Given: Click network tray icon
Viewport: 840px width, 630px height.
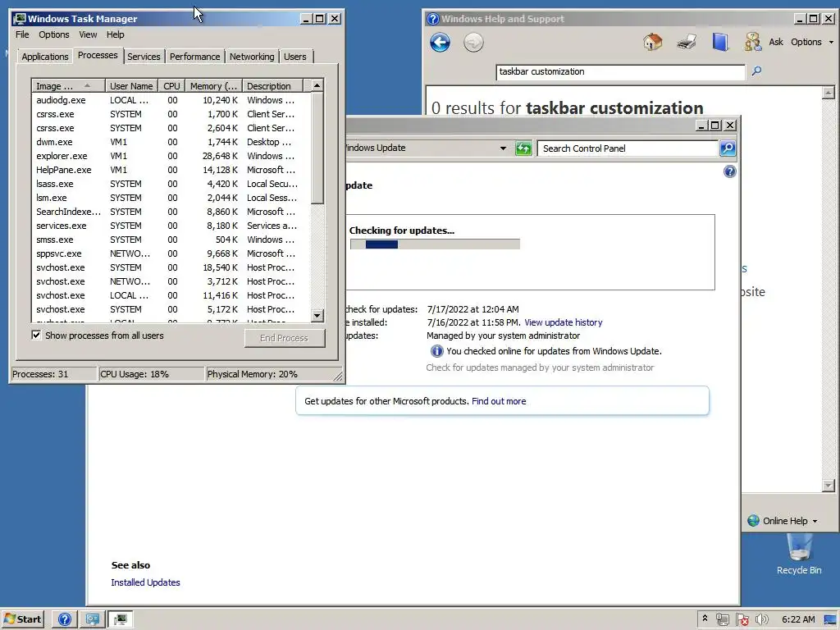Looking at the screenshot, I should coord(722,619).
